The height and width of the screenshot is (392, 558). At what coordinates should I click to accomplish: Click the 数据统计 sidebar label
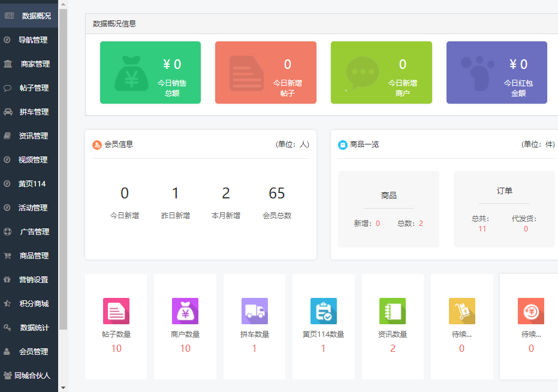pos(35,327)
